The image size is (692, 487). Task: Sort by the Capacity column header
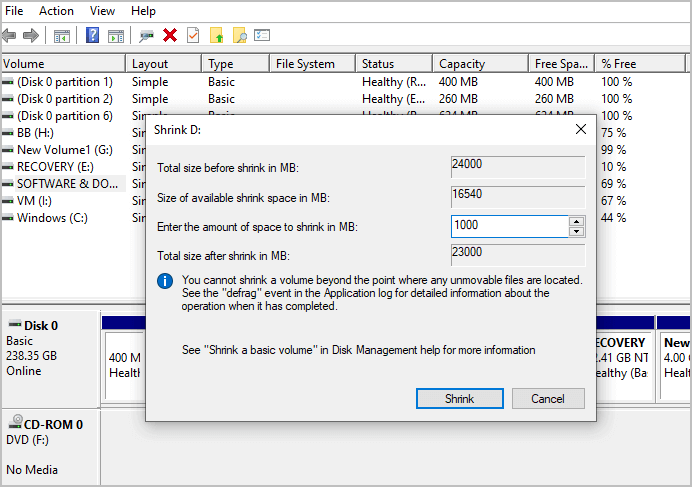pos(462,64)
